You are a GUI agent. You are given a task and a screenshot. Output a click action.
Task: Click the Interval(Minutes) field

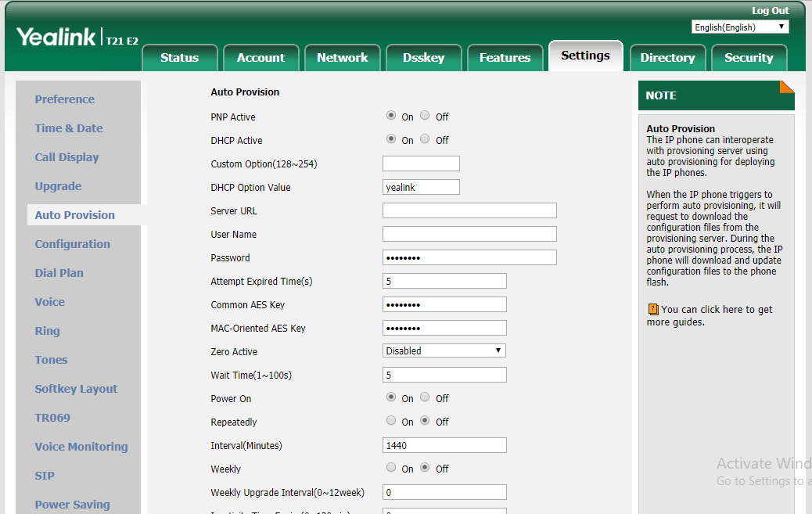[444, 445]
